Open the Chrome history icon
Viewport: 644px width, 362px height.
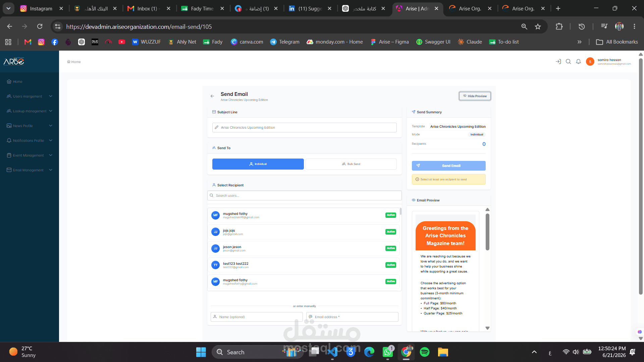click(582, 26)
